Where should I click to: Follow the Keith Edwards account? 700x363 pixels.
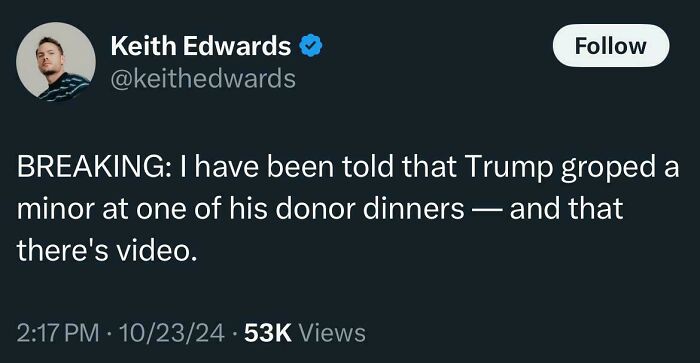611,46
